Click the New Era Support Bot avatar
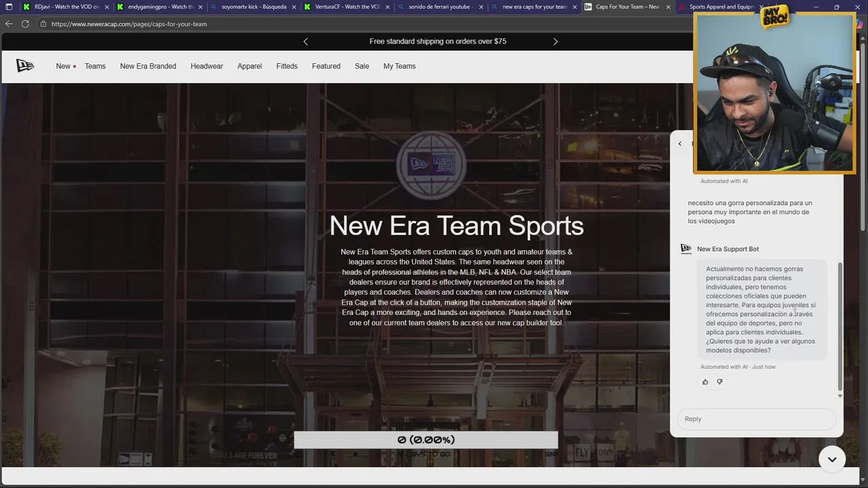Image resolution: width=868 pixels, height=488 pixels. (x=686, y=249)
